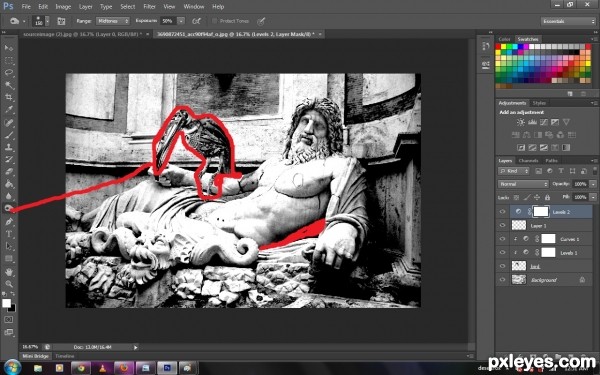This screenshot has width=600, height=375.
Task: Select the Pen tool
Action: click(x=8, y=222)
